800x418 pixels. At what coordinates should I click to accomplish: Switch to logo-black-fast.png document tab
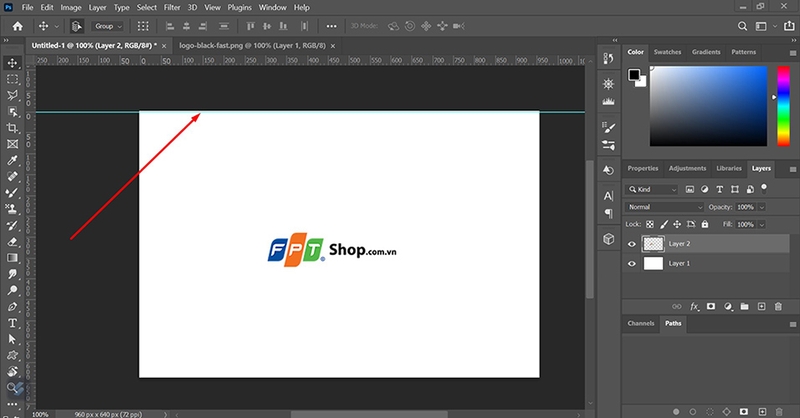[x=253, y=45]
